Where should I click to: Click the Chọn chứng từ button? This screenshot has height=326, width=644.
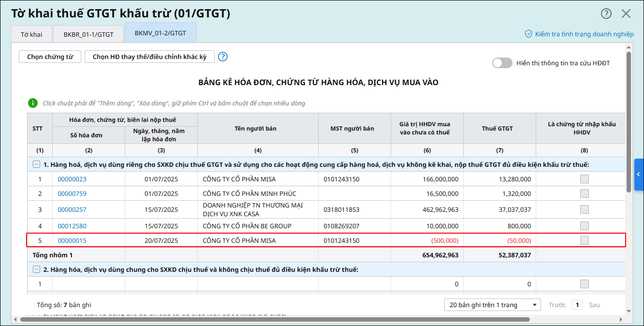point(50,57)
